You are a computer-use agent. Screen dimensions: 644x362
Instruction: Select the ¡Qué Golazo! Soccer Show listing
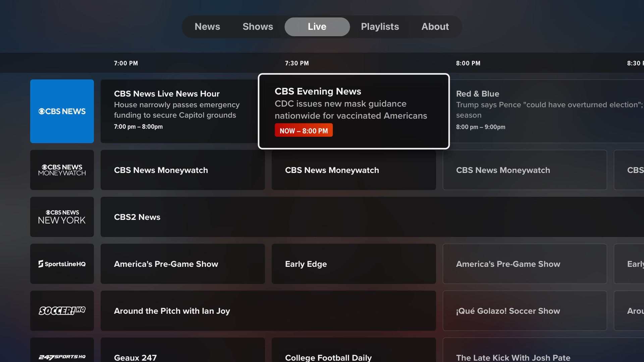tap(525, 311)
